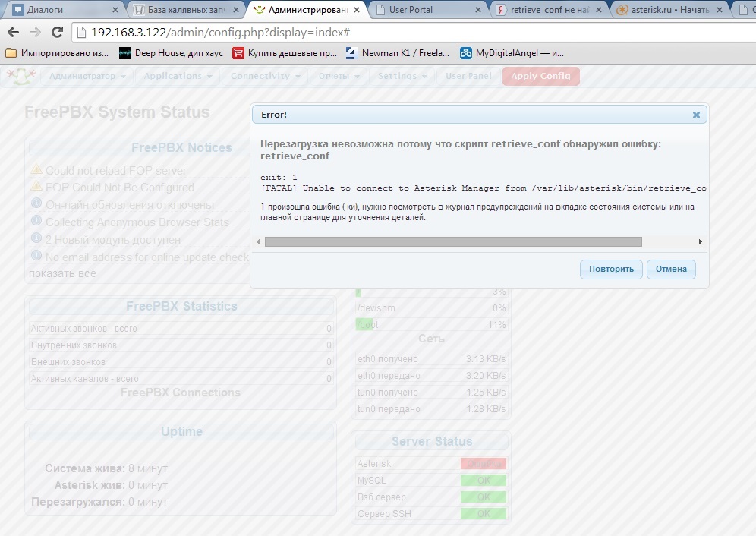Screen dimensions: 756x536
Task: Close the Error dialog with the X icon
Action: 696,115
